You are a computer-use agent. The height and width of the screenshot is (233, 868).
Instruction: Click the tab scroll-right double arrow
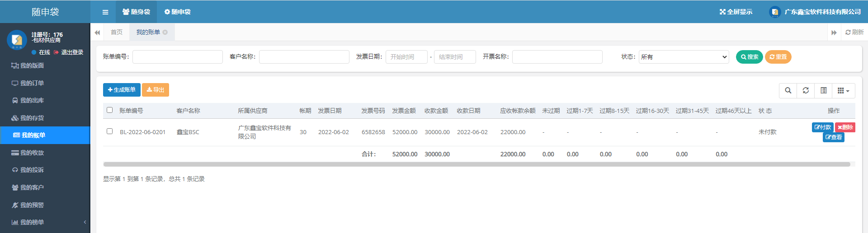[x=834, y=33]
